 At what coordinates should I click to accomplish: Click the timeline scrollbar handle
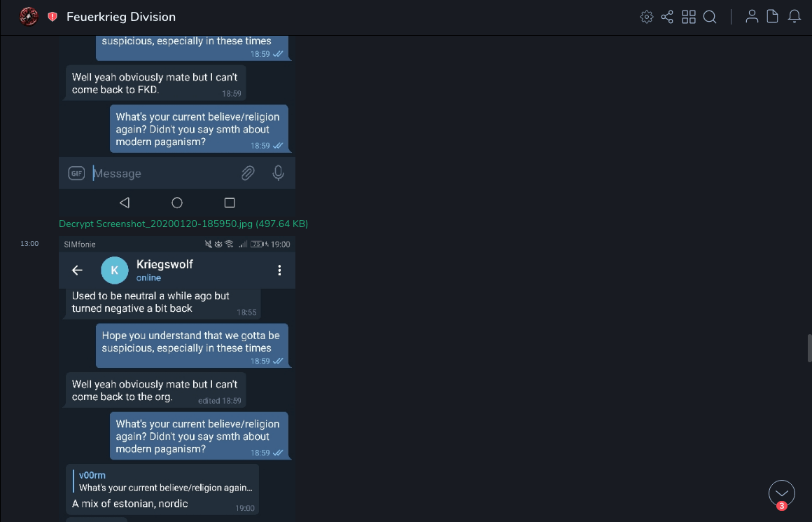pos(809,348)
